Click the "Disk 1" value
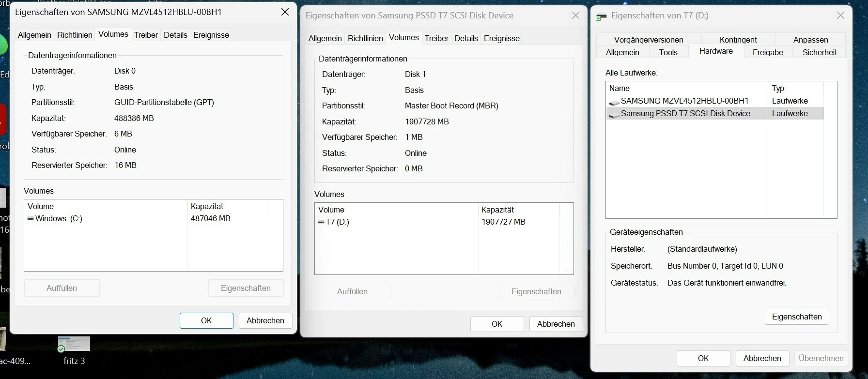The width and height of the screenshot is (868, 379). [x=416, y=74]
